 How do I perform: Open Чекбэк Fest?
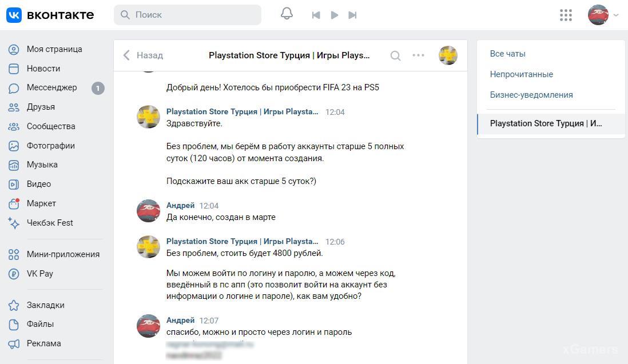click(50, 223)
